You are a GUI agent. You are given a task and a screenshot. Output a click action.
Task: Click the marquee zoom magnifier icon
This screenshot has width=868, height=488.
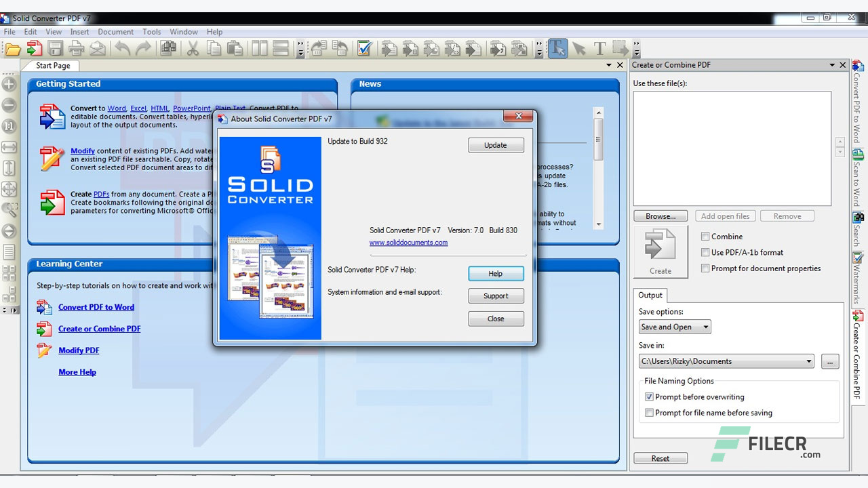[x=9, y=210]
